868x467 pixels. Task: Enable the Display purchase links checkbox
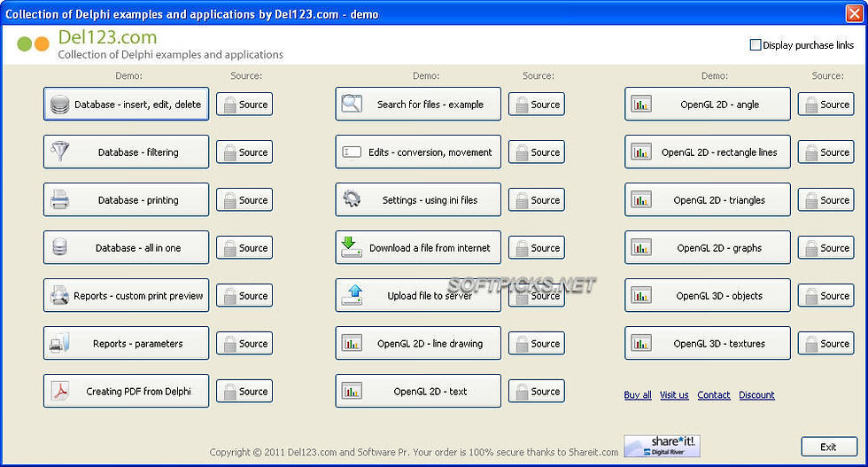pos(755,45)
